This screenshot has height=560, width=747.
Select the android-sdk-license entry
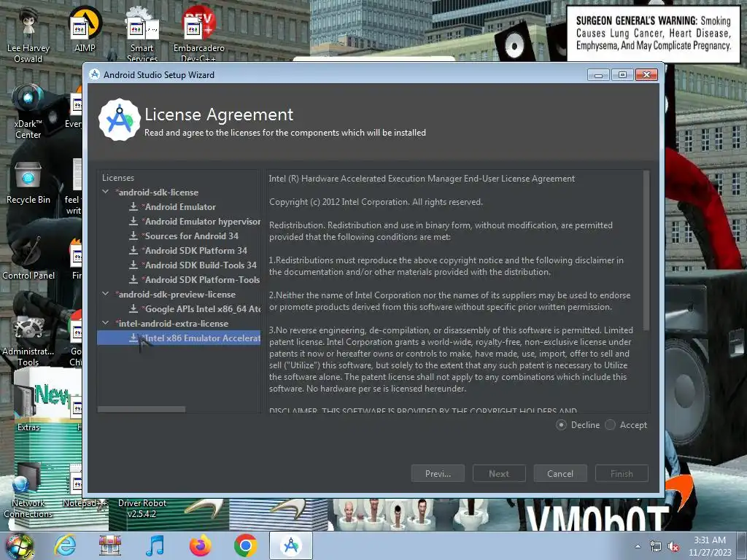[x=158, y=192]
